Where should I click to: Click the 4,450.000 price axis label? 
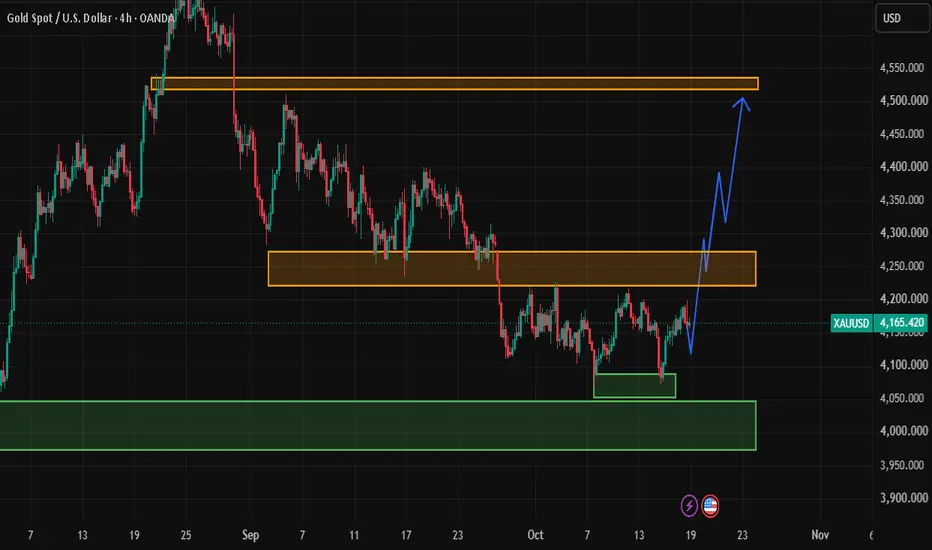902,134
